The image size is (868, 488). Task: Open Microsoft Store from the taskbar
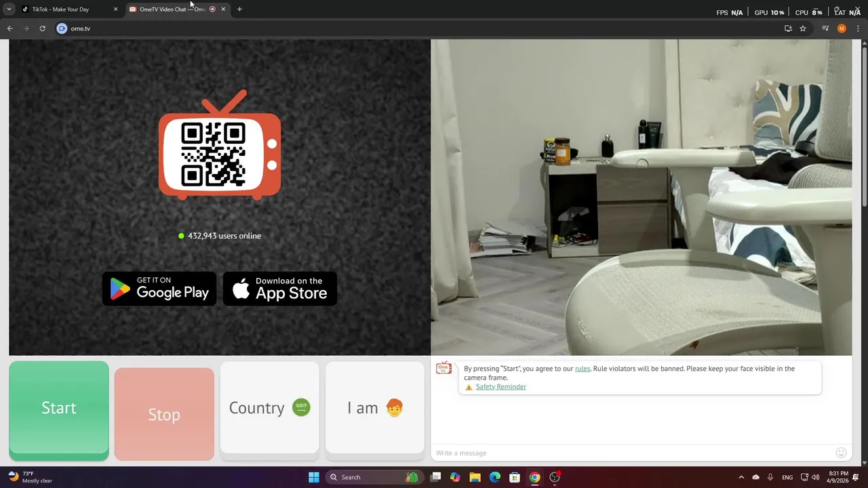point(515,477)
